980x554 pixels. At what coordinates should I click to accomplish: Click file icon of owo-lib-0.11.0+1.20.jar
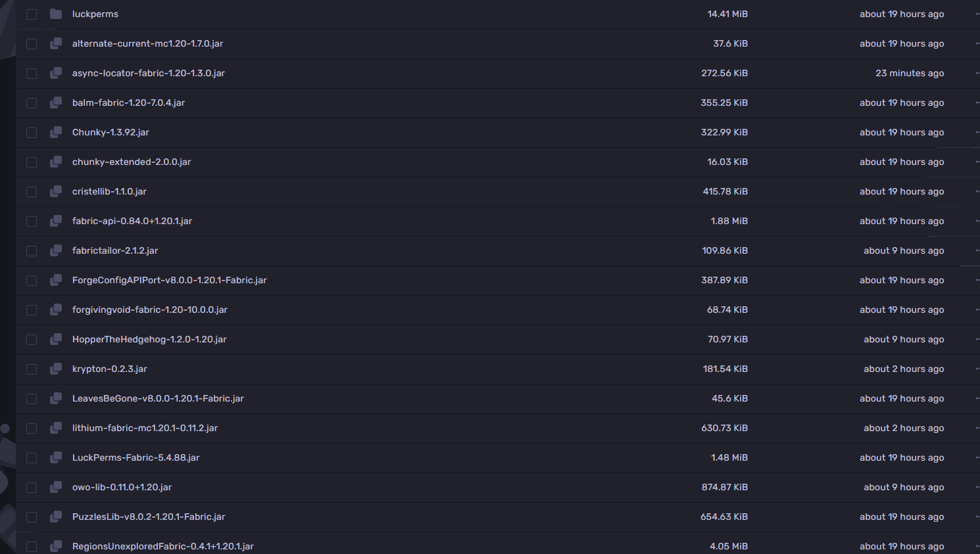(56, 487)
